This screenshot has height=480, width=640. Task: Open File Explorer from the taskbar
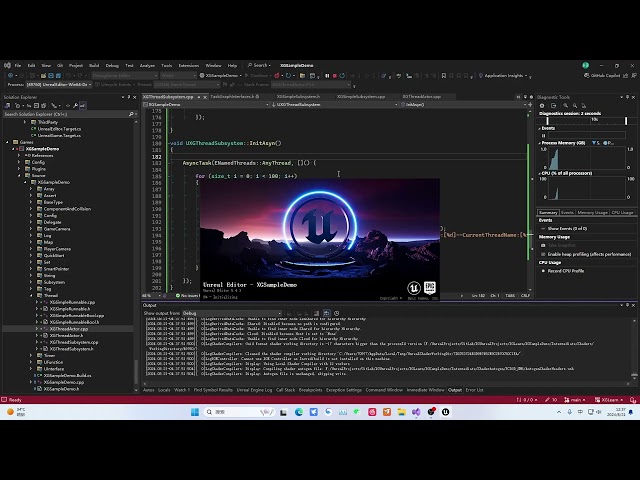pos(402,412)
